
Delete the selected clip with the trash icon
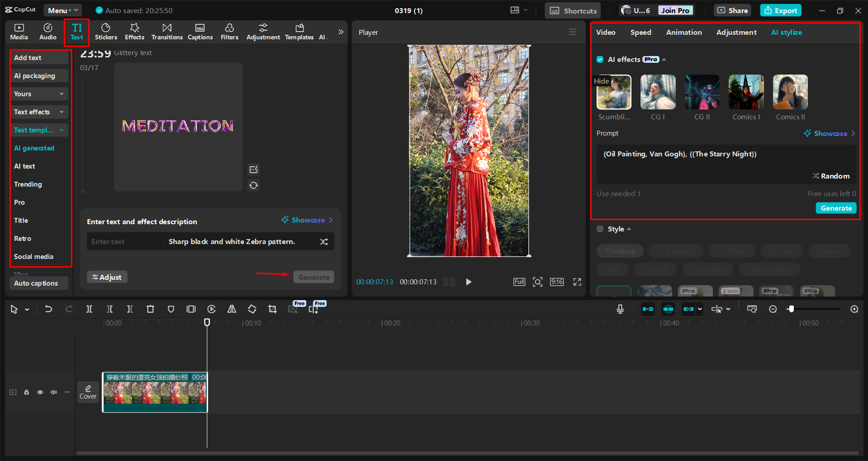click(x=150, y=309)
